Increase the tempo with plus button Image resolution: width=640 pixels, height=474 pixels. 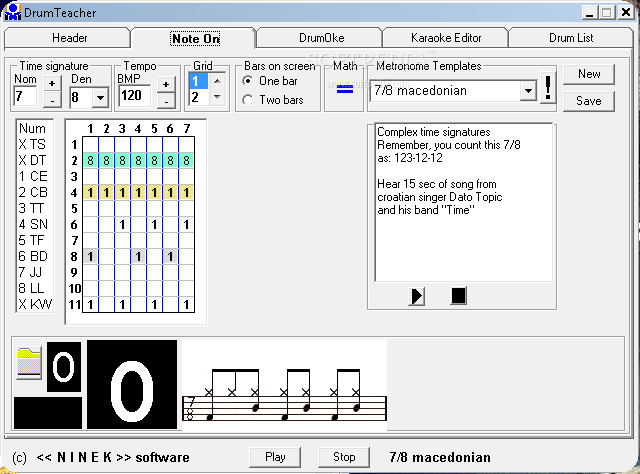(166, 85)
